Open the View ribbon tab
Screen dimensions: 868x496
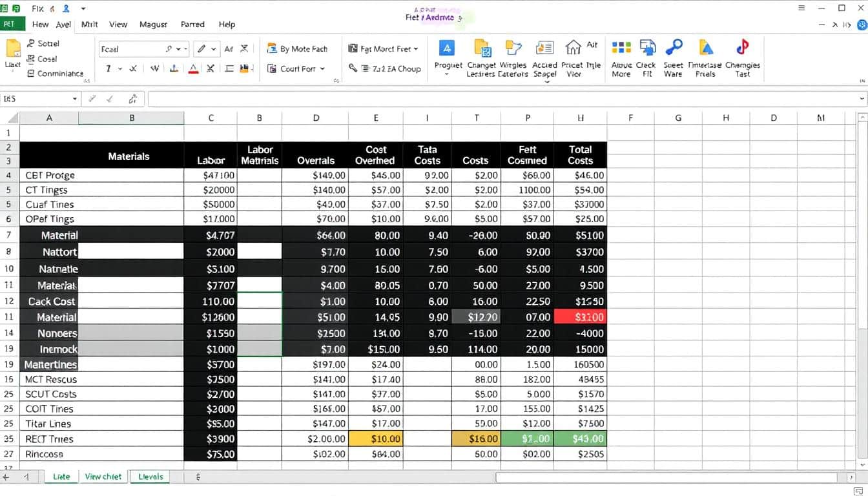[118, 24]
